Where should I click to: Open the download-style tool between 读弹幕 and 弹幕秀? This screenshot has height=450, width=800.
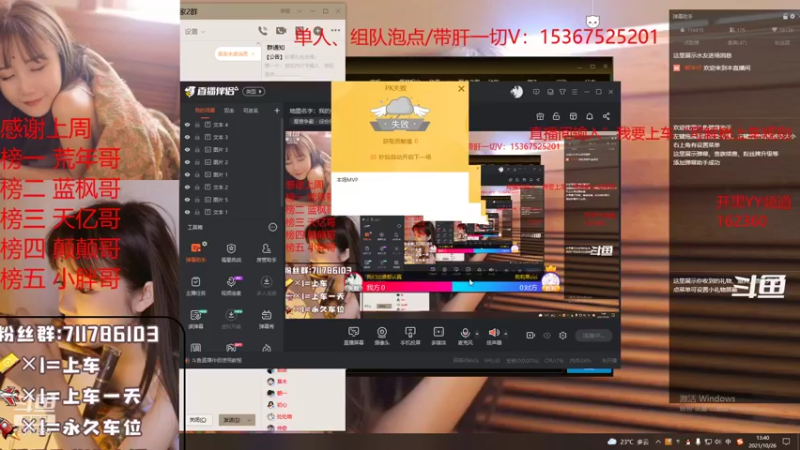click(x=231, y=319)
